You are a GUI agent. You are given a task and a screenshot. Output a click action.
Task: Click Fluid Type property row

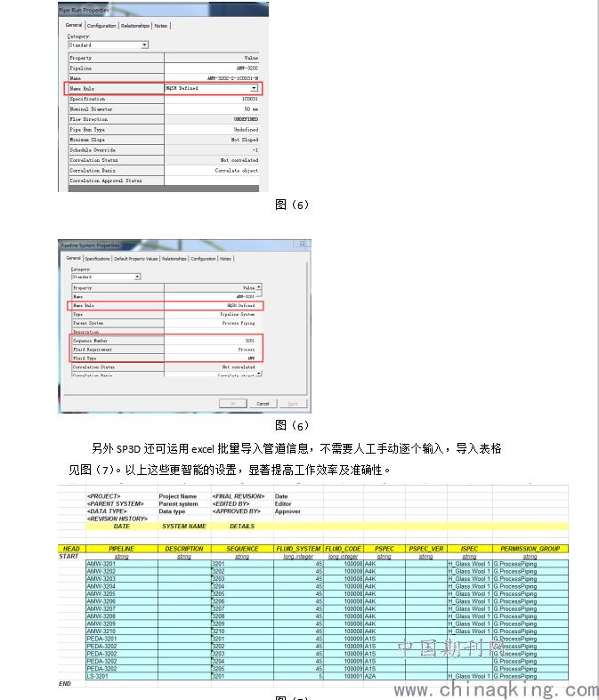point(164,358)
